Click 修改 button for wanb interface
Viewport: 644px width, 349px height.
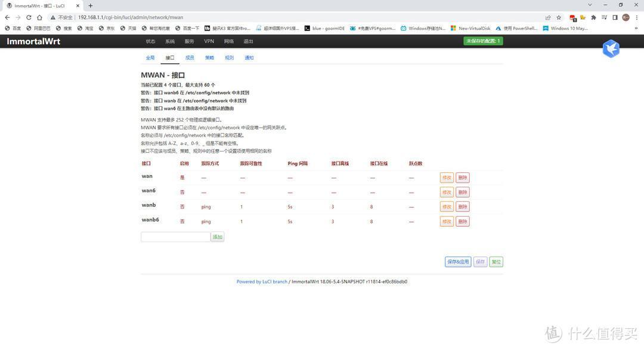coord(447,207)
